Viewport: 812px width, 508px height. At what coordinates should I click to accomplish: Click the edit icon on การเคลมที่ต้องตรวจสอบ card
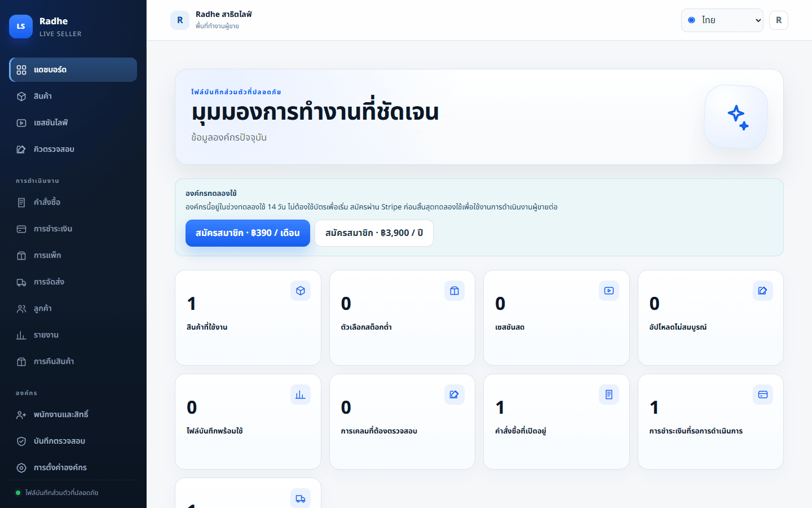coord(454,395)
